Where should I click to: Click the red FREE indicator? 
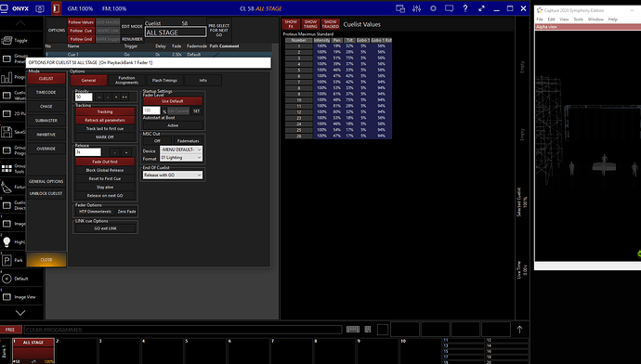(x=10, y=330)
